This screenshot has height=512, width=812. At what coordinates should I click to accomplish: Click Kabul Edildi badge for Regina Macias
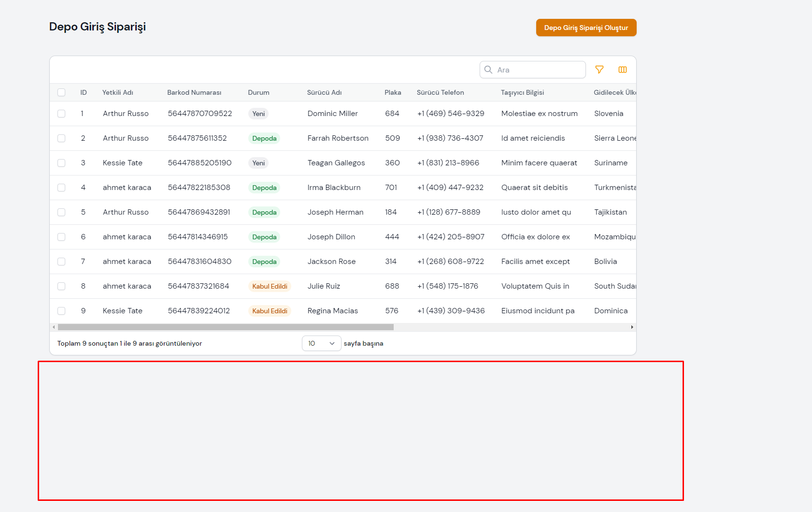(270, 311)
